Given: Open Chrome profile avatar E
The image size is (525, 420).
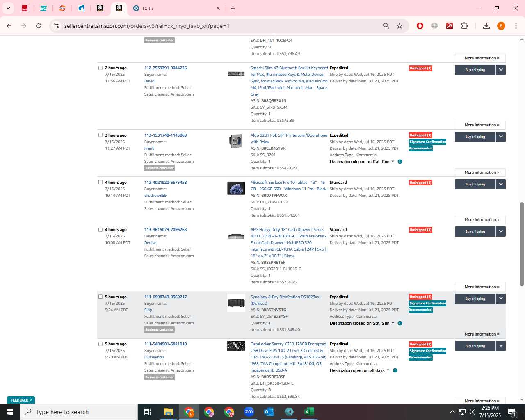Looking at the screenshot, I should point(501,26).
